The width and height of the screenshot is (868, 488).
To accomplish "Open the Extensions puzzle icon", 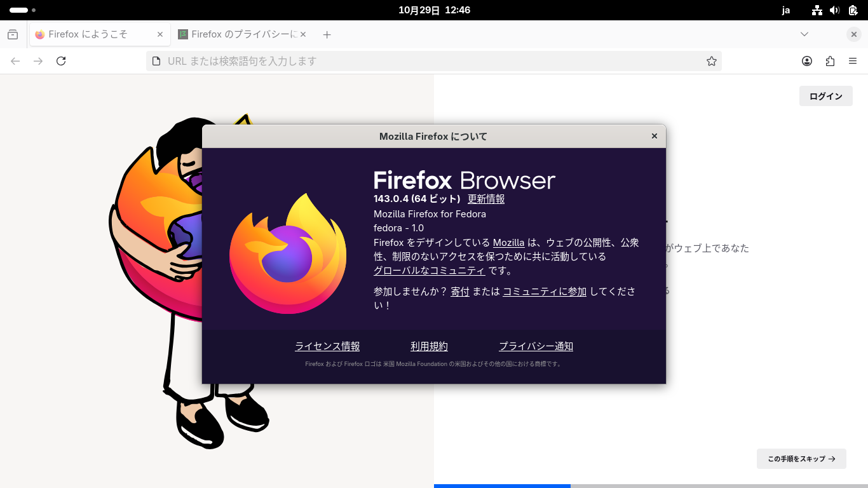I will point(830,61).
